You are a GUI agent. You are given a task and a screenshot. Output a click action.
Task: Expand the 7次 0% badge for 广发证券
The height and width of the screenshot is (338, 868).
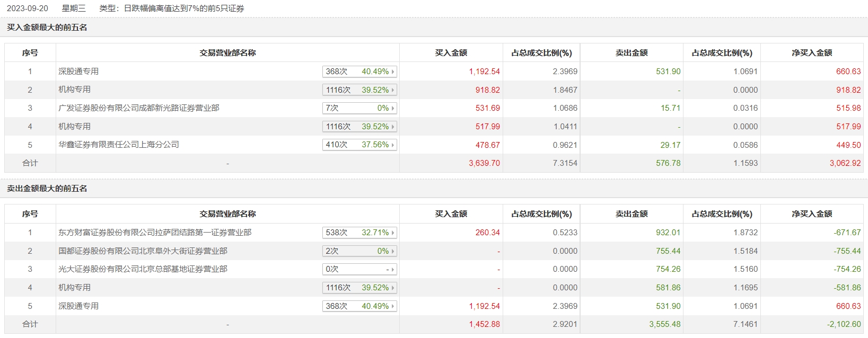pyautogui.click(x=360, y=108)
